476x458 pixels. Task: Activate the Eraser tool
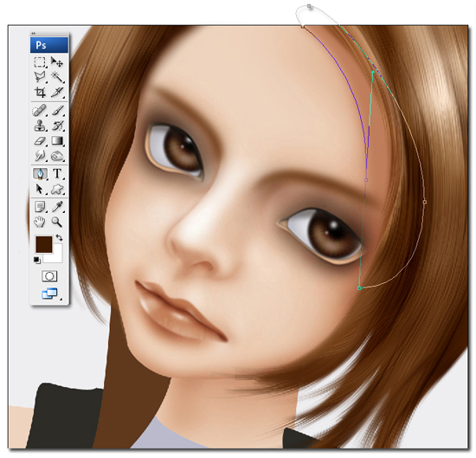click(40, 141)
